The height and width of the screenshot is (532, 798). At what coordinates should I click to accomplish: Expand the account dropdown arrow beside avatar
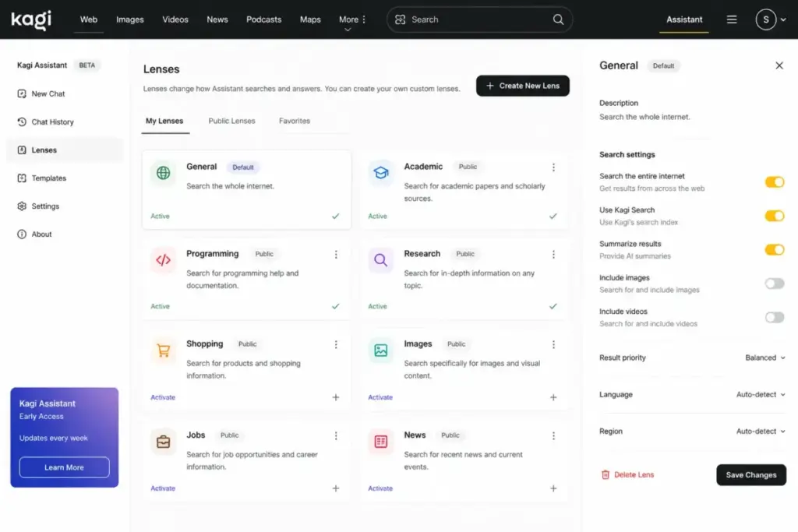[x=783, y=19]
